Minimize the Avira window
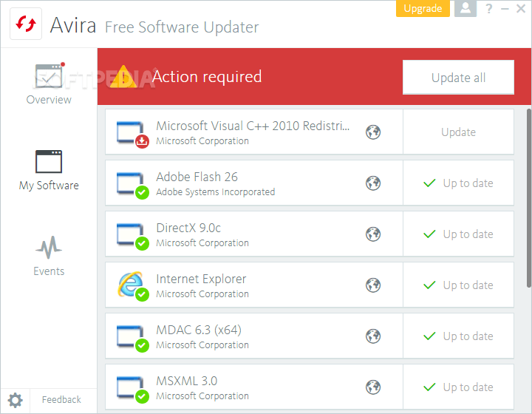The height and width of the screenshot is (414, 532). (505, 8)
